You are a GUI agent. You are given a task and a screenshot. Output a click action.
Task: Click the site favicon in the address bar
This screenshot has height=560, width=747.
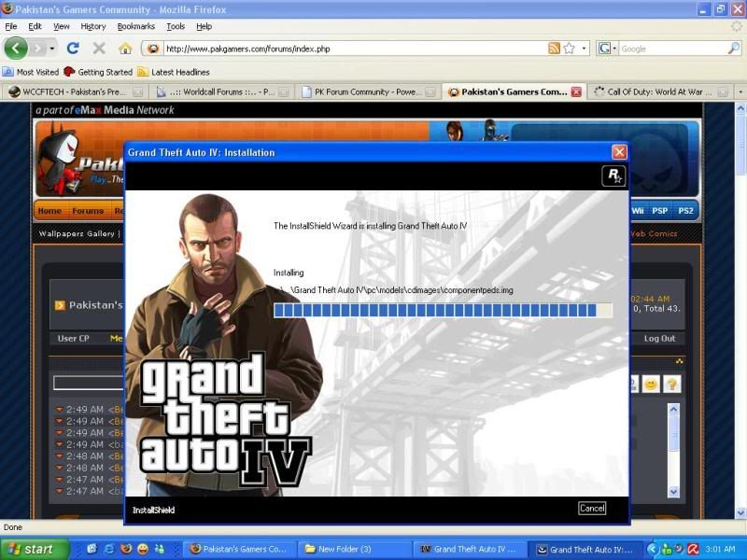[x=152, y=49]
